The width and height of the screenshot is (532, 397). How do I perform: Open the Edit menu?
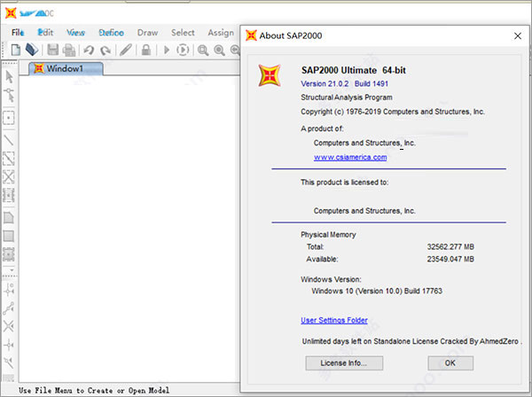(45, 33)
